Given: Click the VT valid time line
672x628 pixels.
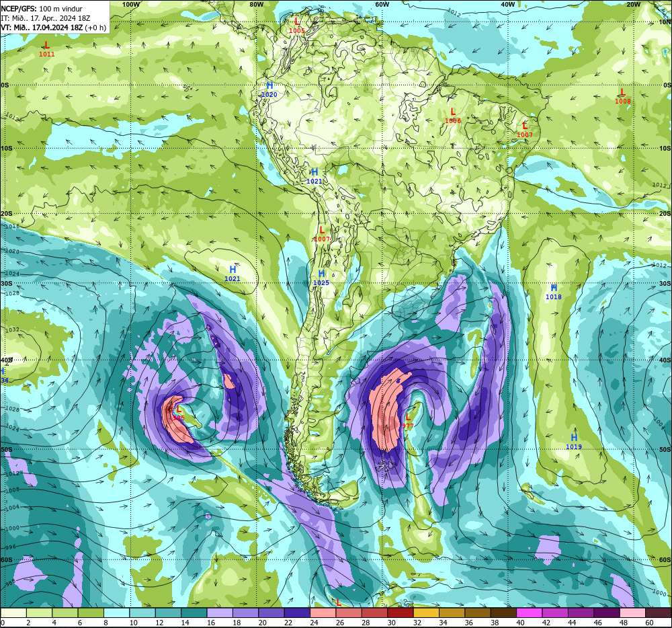Looking at the screenshot, I should pos(53,28).
